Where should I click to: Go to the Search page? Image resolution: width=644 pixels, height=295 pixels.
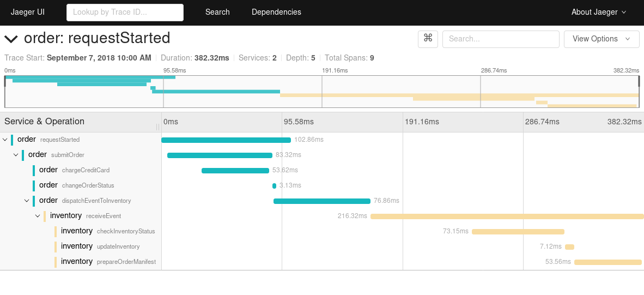pyautogui.click(x=217, y=12)
